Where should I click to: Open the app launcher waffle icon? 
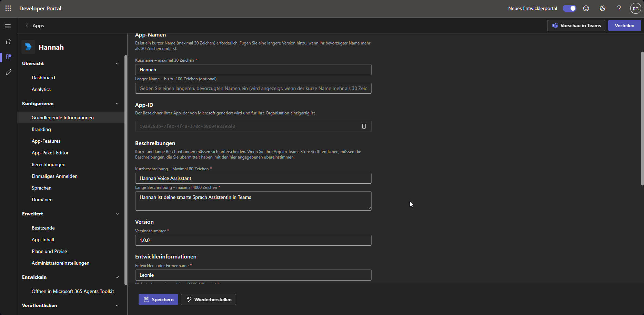(x=8, y=8)
